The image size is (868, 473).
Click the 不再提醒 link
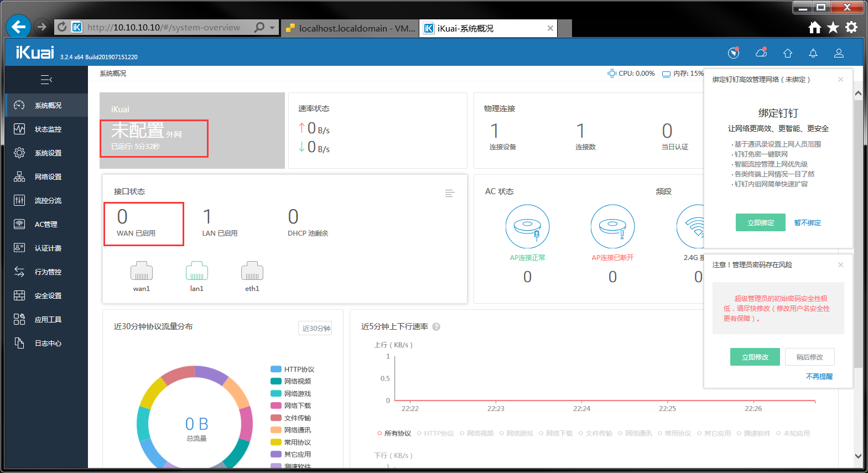[819, 376]
